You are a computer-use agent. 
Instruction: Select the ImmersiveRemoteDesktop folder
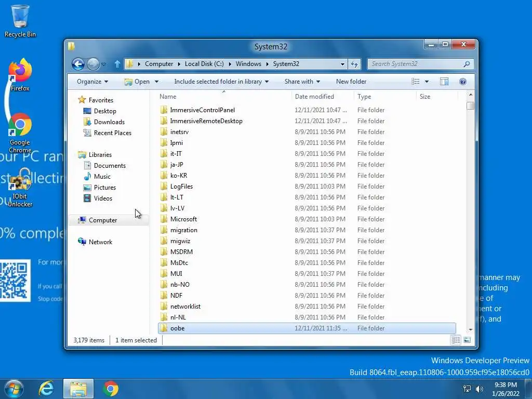[206, 121]
